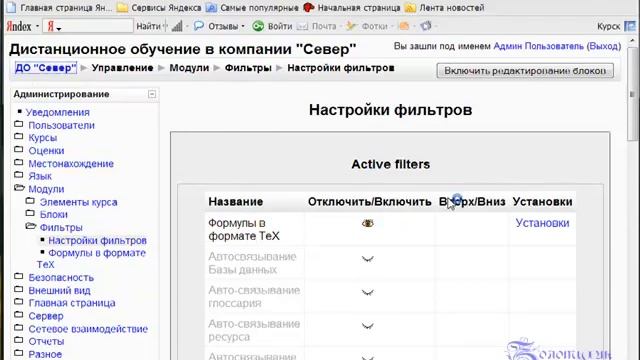The image size is (640, 360).
Task: Open Самые популярные bookmark
Action: coord(252,7)
